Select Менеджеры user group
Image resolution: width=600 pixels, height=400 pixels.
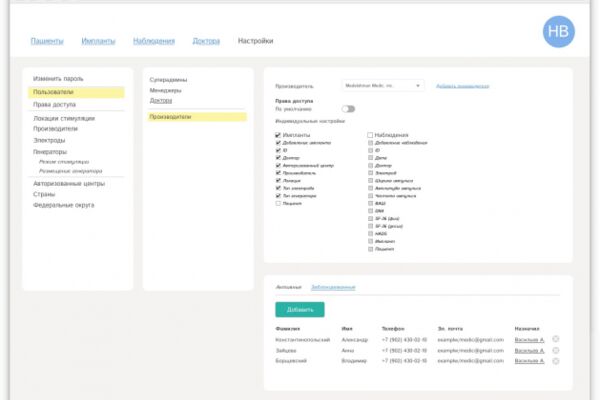pos(165,90)
